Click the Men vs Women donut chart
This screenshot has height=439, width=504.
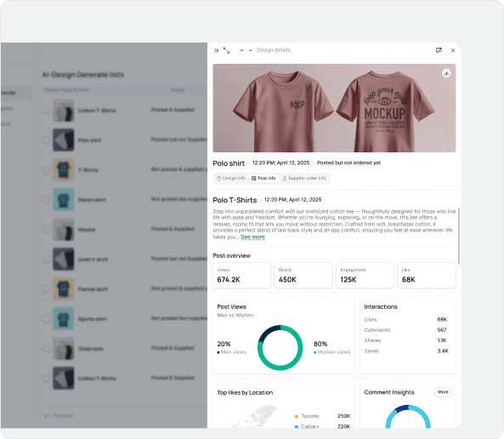coord(280,348)
